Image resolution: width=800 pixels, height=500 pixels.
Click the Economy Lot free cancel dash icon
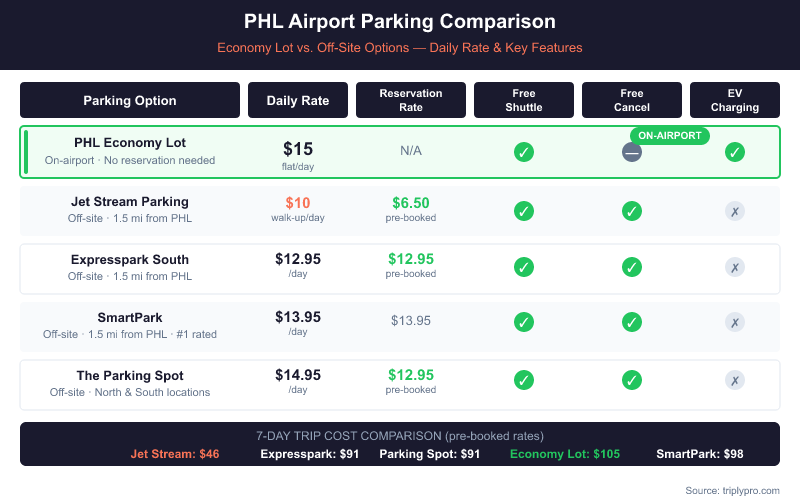(x=631, y=152)
